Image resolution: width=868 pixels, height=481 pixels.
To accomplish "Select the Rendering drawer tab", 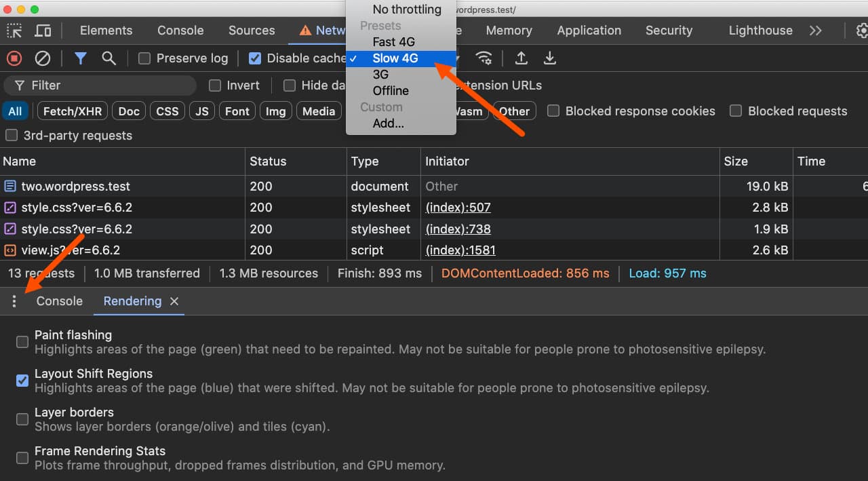I will point(132,301).
